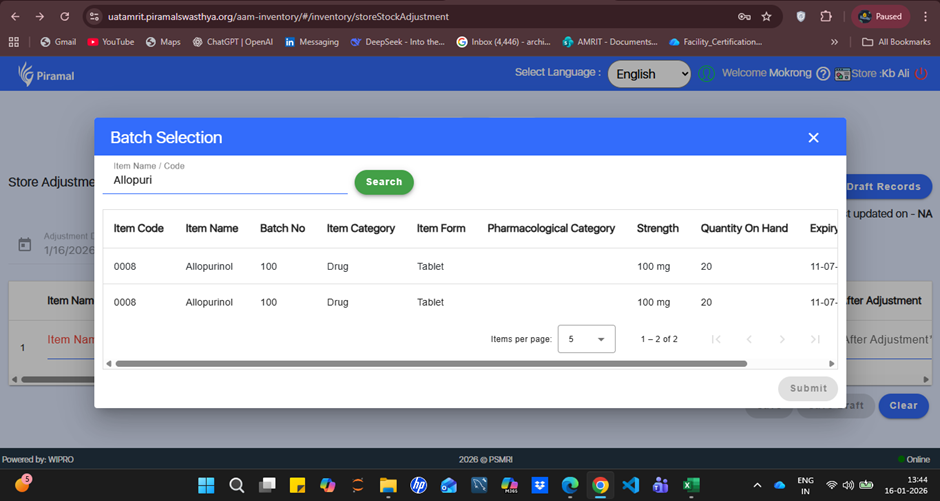
Task: Click the red logout power icon
Action: click(x=923, y=74)
